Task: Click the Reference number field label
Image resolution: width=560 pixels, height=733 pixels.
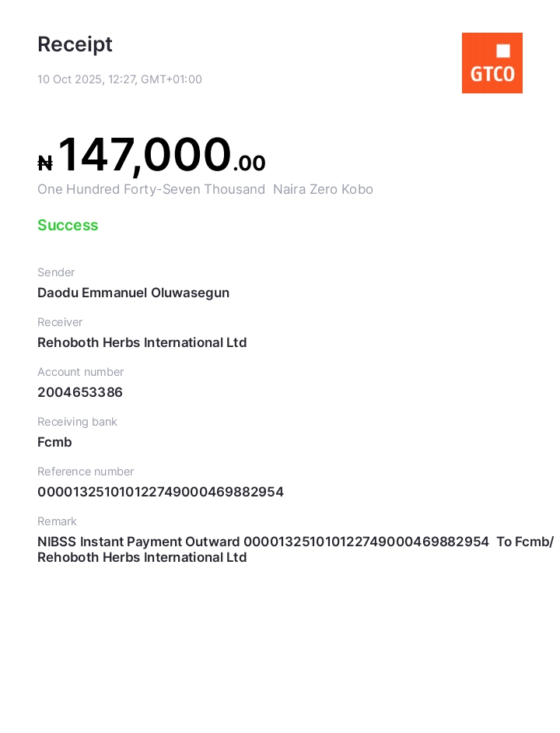Action: tap(86, 472)
